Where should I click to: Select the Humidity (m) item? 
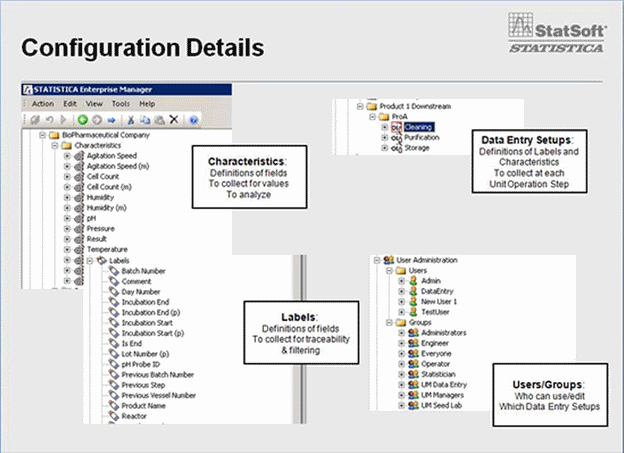tap(107, 208)
